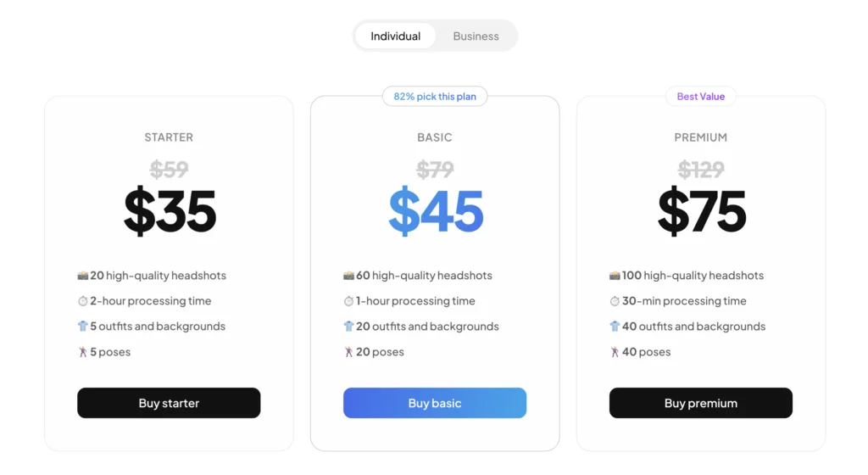
Task: Click the $35 Starter price
Action: coord(170,212)
